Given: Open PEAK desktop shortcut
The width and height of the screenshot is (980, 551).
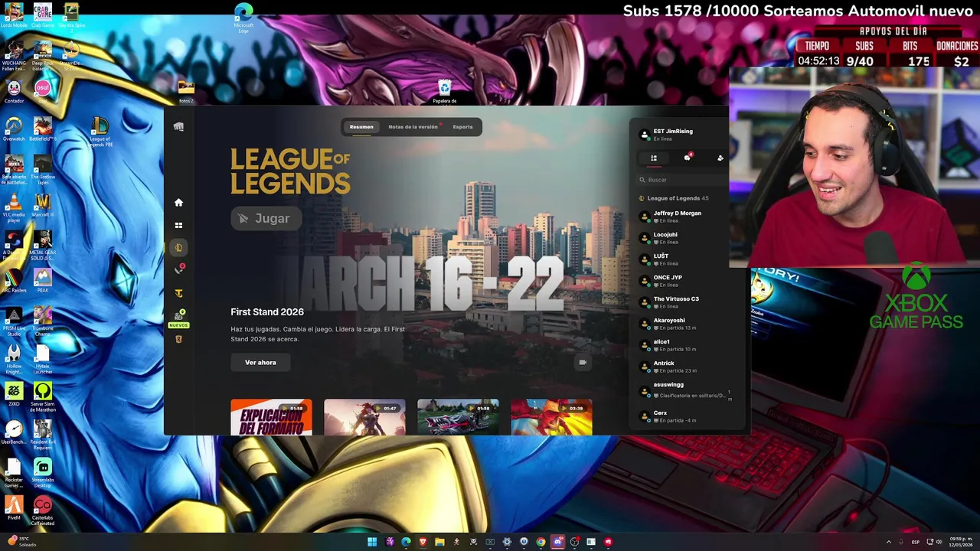Looking at the screenshot, I should coord(43,280).
